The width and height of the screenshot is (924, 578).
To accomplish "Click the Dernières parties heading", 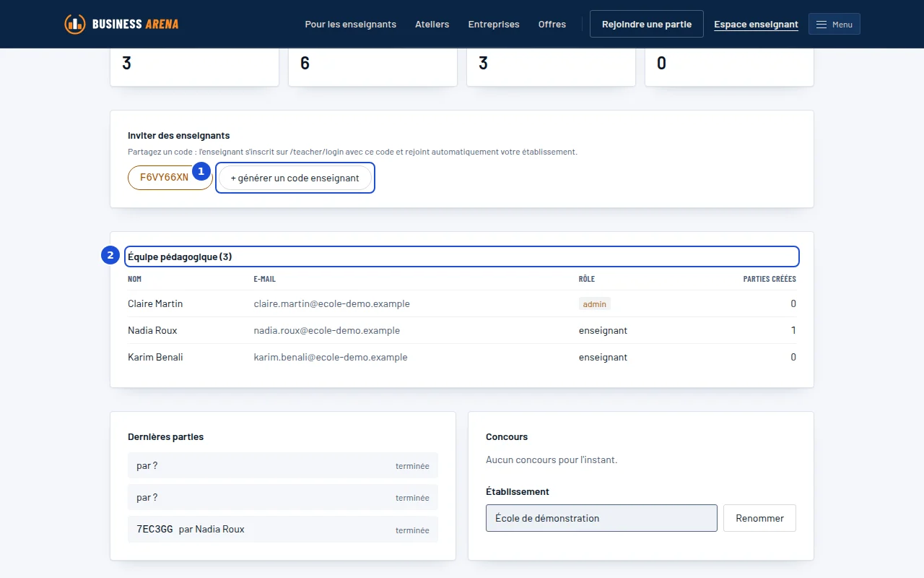I will [166, 436].
